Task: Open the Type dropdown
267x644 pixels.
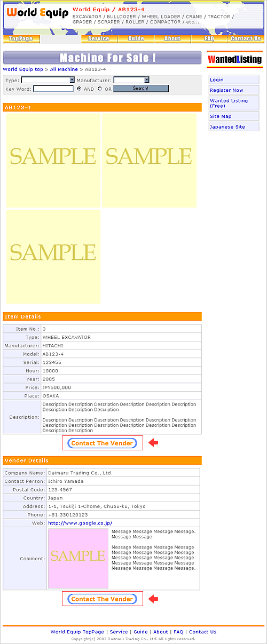Action: pos(48,80)
